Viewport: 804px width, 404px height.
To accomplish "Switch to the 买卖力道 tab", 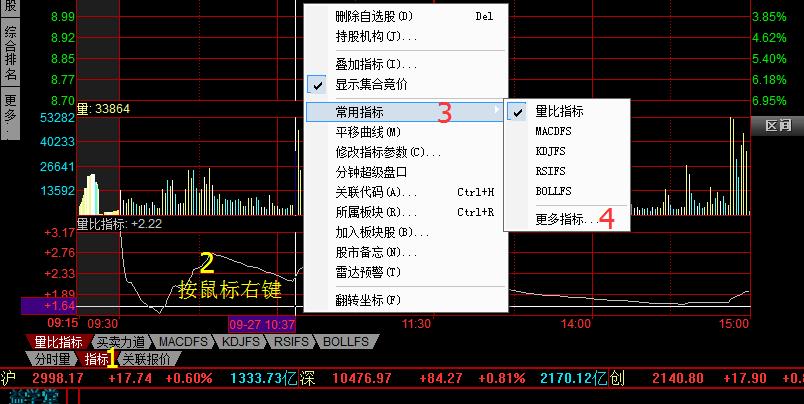I will pyautogui.click(x=120, y=342).
